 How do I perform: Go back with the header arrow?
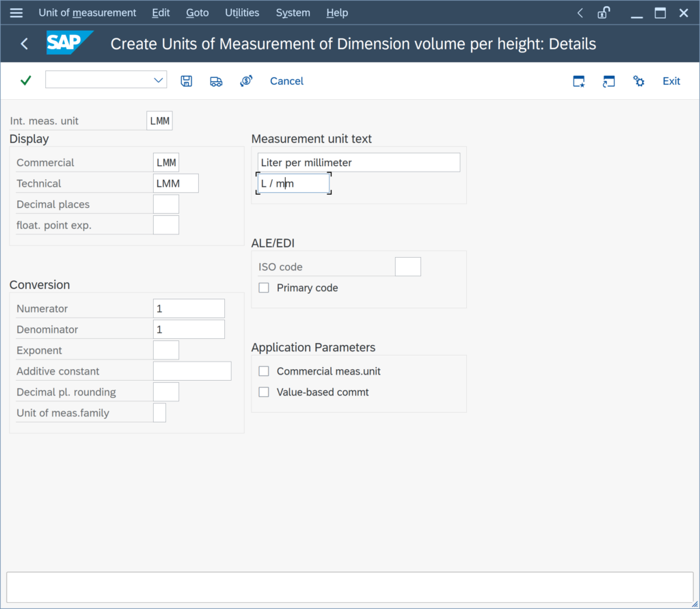click(x=24, y=44)
